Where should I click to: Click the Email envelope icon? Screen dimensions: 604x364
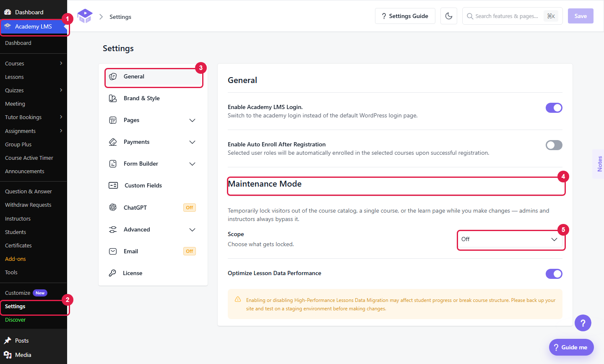(113, 251)
